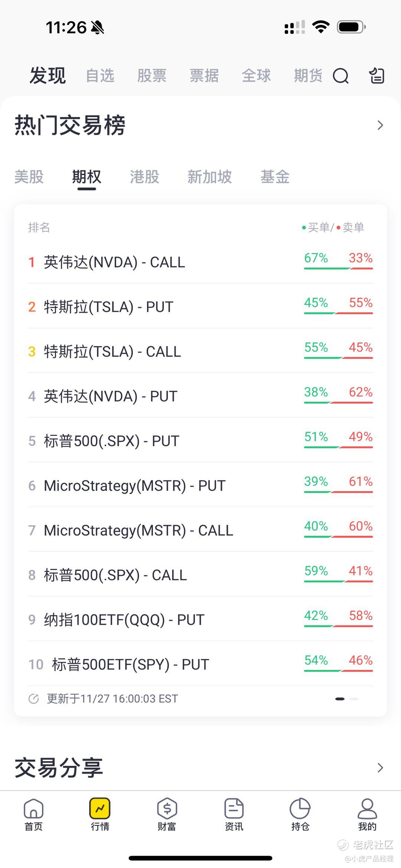This screenshot has height=868, width=401.
Task: Open the 财富 wealth icon
Action: [167, 814]
